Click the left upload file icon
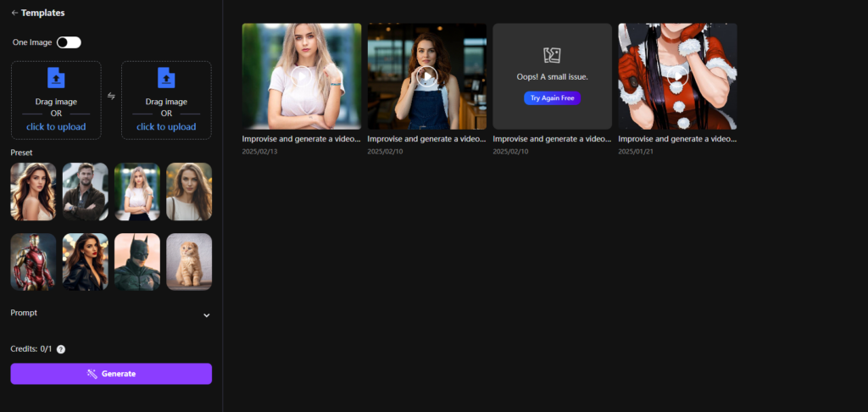Image resolution: width=868 pixels, height=412 pixels. (x=56, y=77)
